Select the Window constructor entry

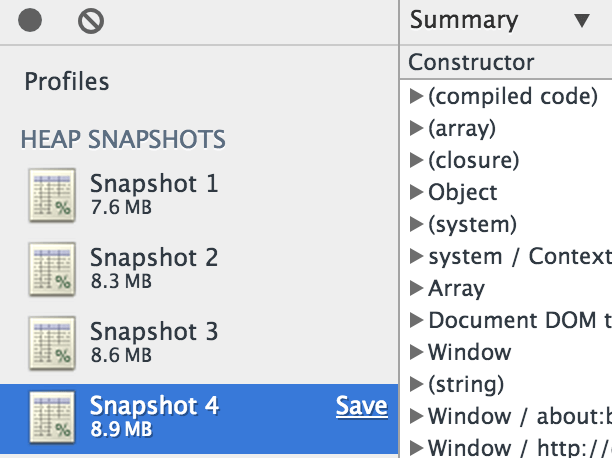coord(470,352)
